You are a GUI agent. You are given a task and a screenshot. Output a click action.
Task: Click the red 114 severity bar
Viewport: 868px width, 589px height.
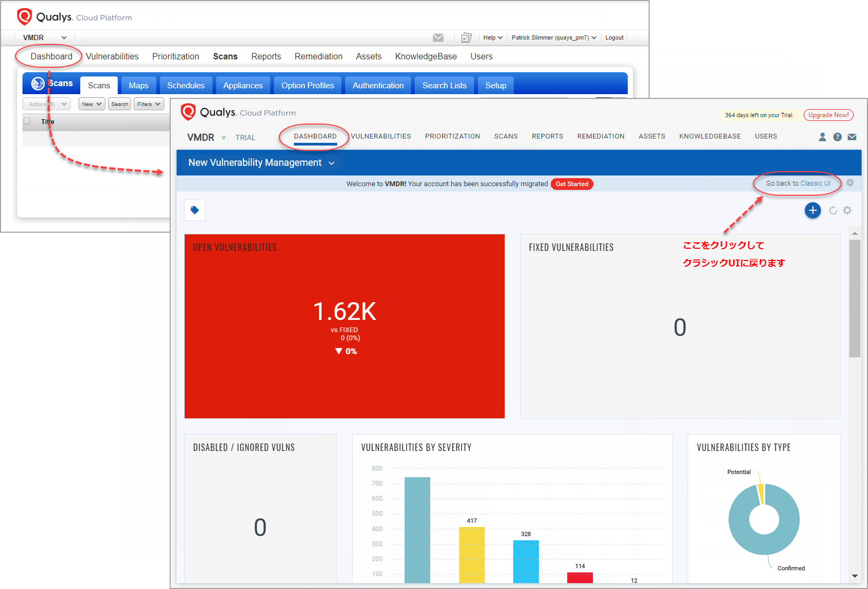pyautogui.click(x=580, y=577)
